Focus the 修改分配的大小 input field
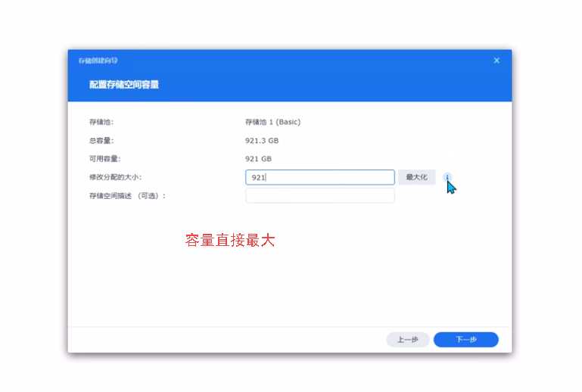Screen dimensions: 582x392 point(320,177)
